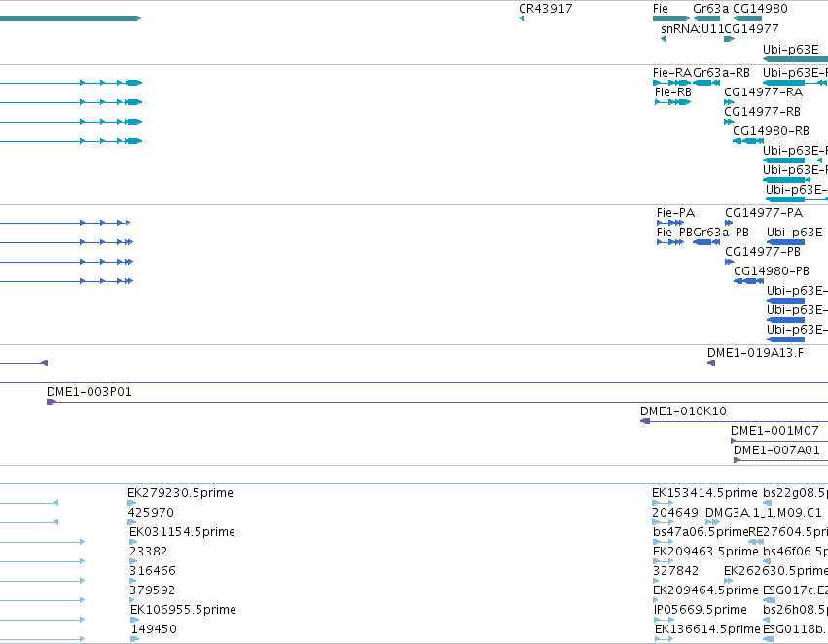The width and height of the screenshot is (828, 644).
Task: Click EST feature 23382
Action: [x=149, y=552]
